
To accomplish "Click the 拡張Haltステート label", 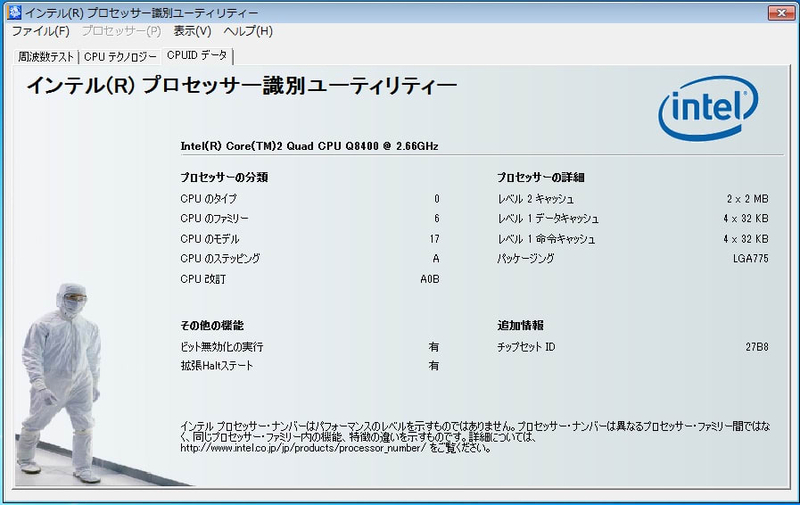I will click(x=217, y=366).
